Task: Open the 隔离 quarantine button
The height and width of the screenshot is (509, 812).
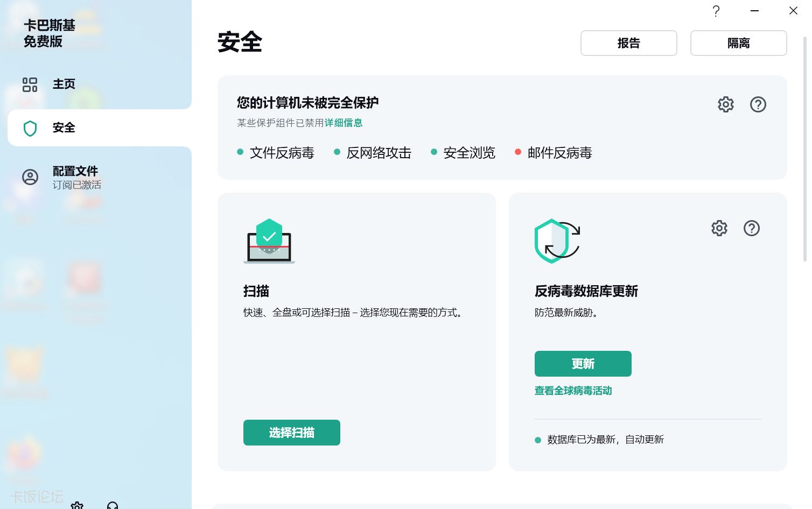Action: tap(738, 43)
